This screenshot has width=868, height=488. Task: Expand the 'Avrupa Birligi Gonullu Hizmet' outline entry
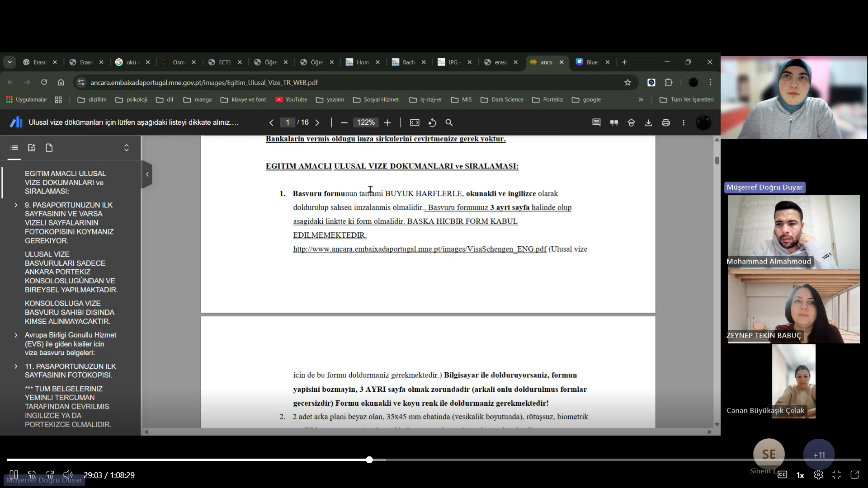[16, 335]
